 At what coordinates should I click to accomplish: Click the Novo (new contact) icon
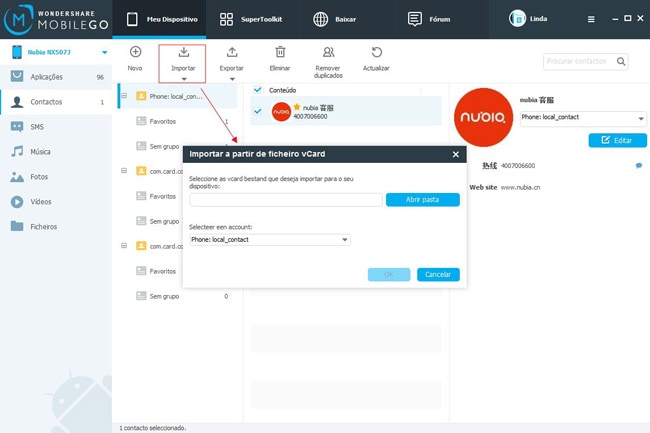pyautogui.click(x=135, y=52)
